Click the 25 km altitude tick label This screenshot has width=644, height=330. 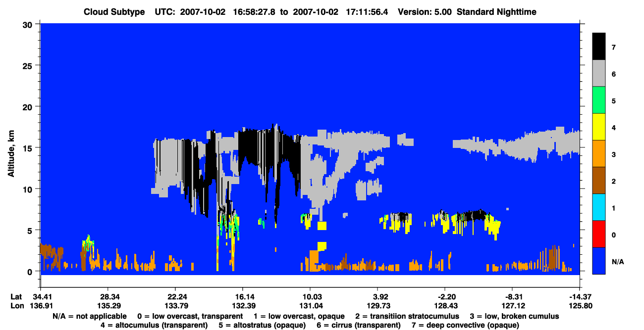pos(29,65)
